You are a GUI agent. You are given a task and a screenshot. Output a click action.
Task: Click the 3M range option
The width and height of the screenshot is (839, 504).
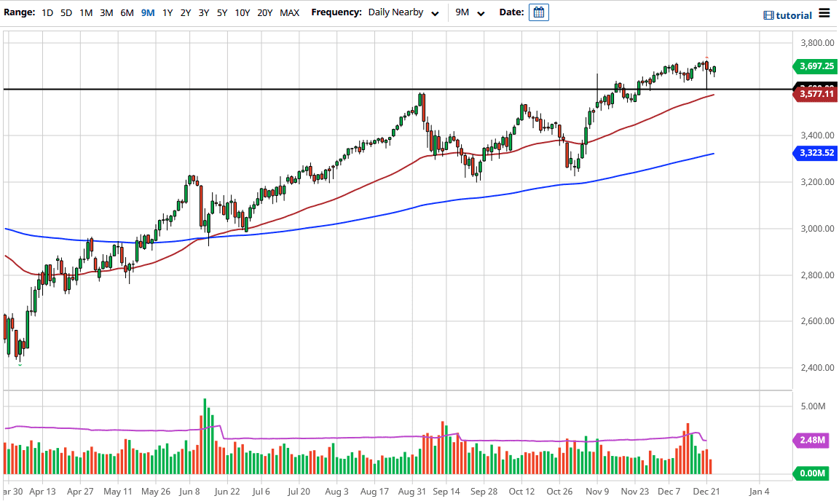click(x=106, y=12)
